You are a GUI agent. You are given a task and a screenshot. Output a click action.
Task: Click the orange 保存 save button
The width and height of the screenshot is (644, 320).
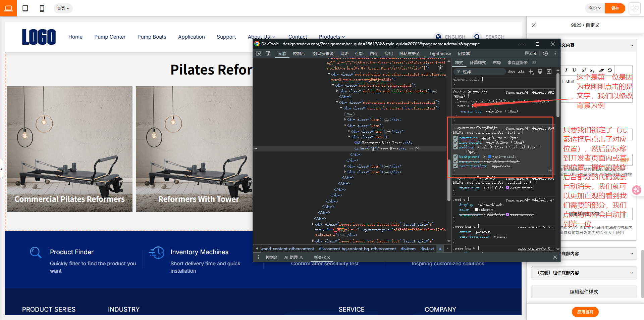(x=615, y=8)
